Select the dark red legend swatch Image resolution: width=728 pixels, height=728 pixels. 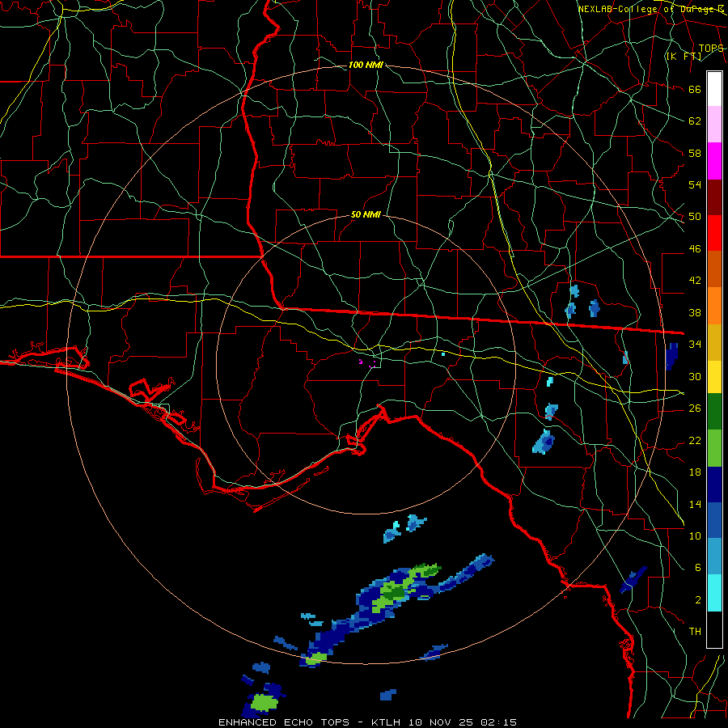(714, 197)
